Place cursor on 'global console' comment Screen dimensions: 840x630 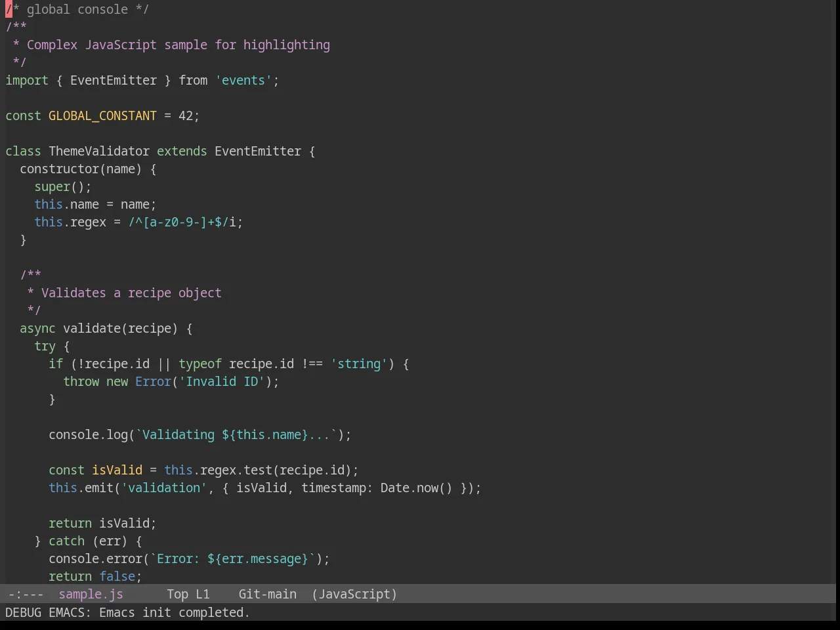(77, 9)
